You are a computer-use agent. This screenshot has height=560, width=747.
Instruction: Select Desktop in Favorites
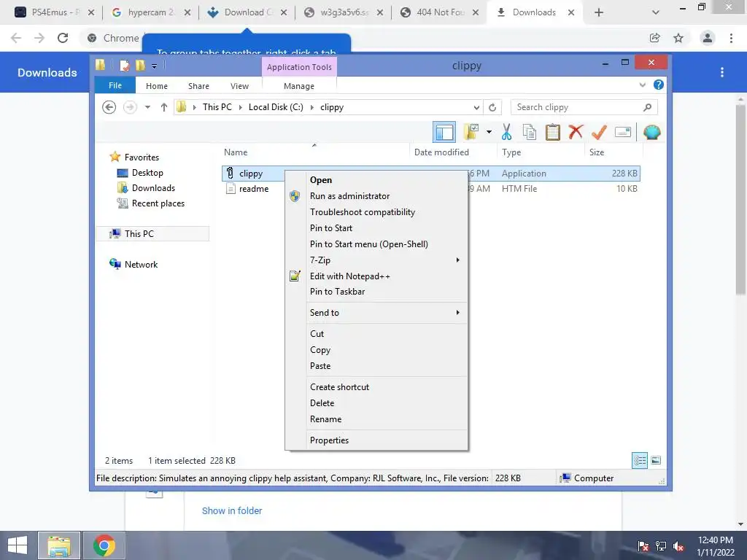click(x=147, y=173)
